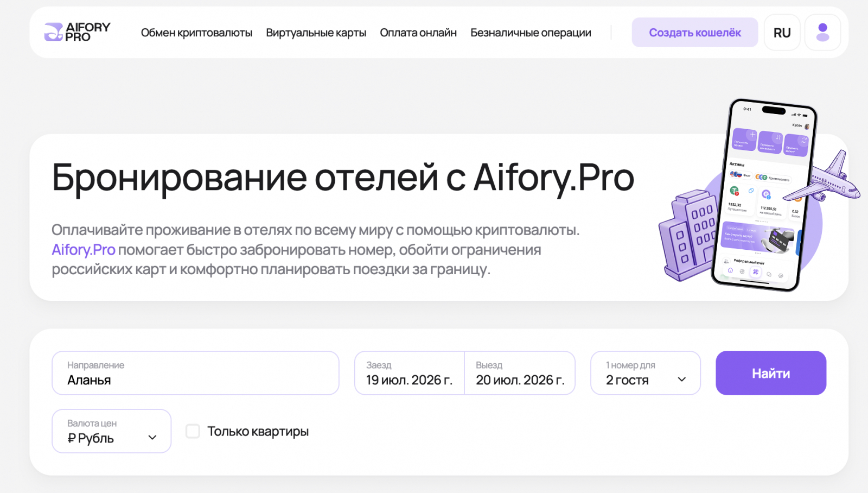Screen dimensions: 868x493
Task: Open Виртуальные карты menu
Action: (x=316, y=33)
